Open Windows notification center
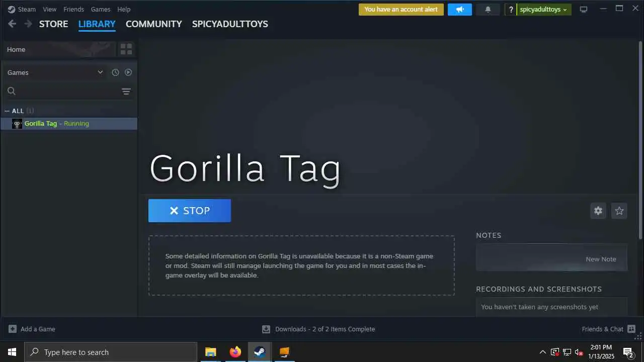The width and height of the screenshot is (644, 362). [628, 352]
